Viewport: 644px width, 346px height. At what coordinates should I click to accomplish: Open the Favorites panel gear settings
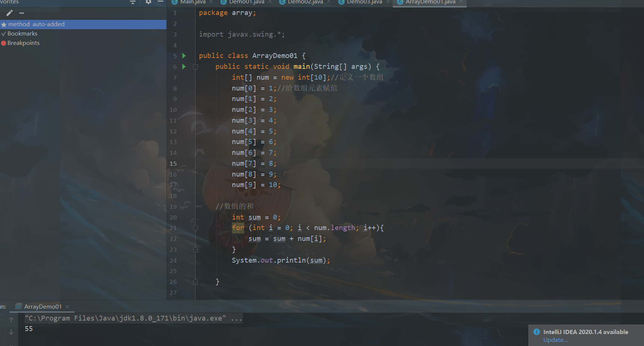(x=148, y=2)
